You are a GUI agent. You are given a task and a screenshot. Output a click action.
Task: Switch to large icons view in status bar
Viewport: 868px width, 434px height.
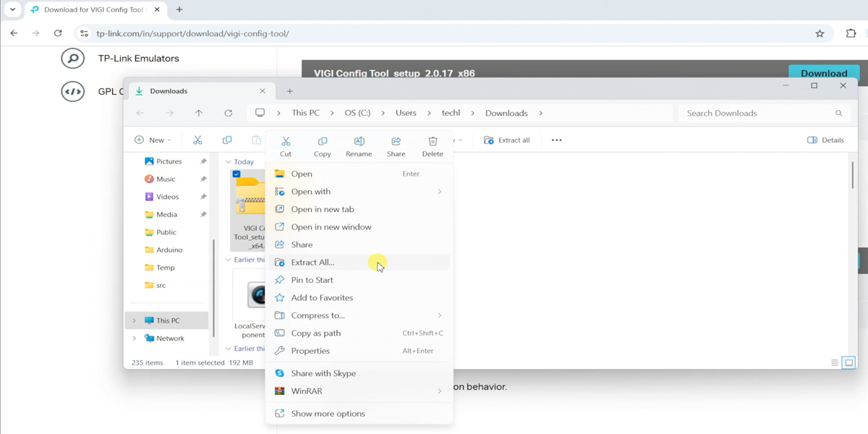tap(849, 362)
